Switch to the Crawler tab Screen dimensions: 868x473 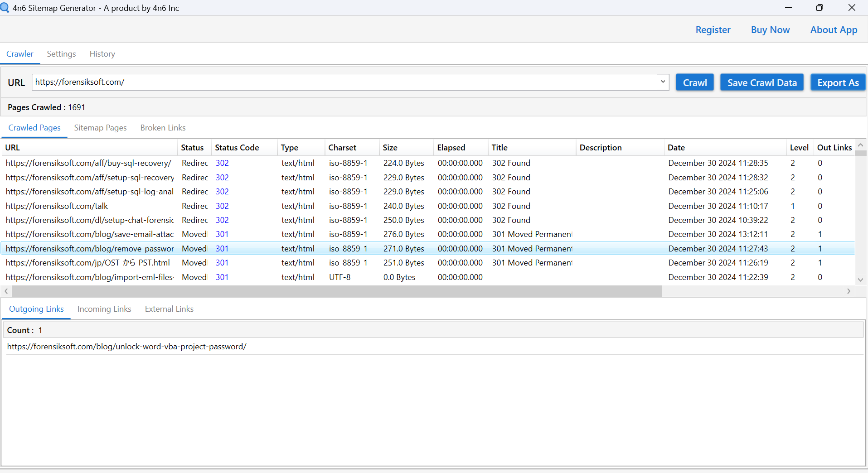pos(20,54)
